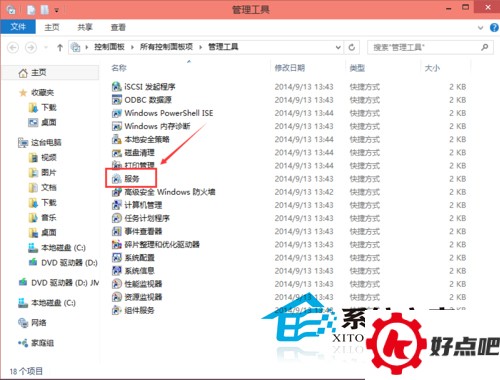Open the 文档 folder

(x=49, y=188)
